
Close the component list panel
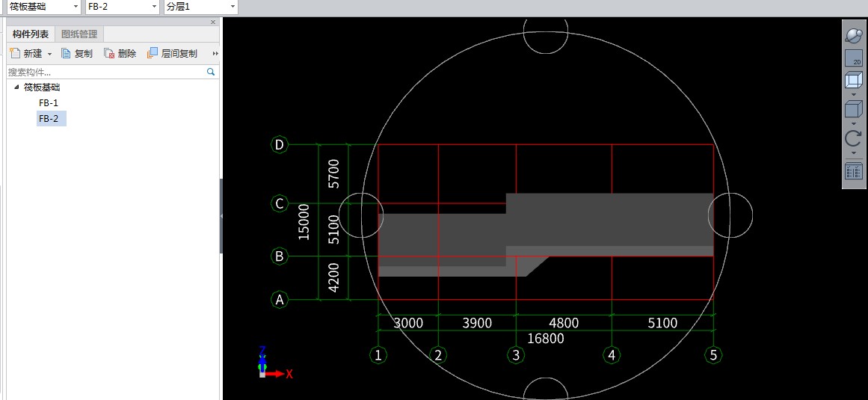tap(213, 22)
